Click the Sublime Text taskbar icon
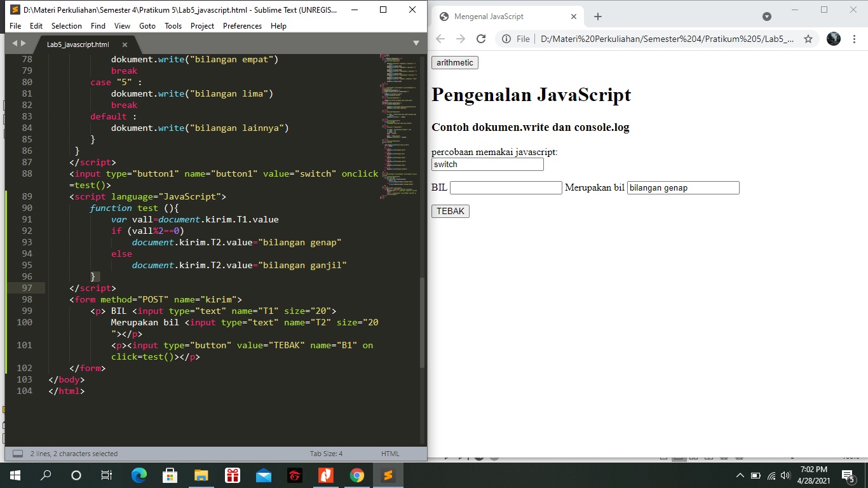 point(390,475)
